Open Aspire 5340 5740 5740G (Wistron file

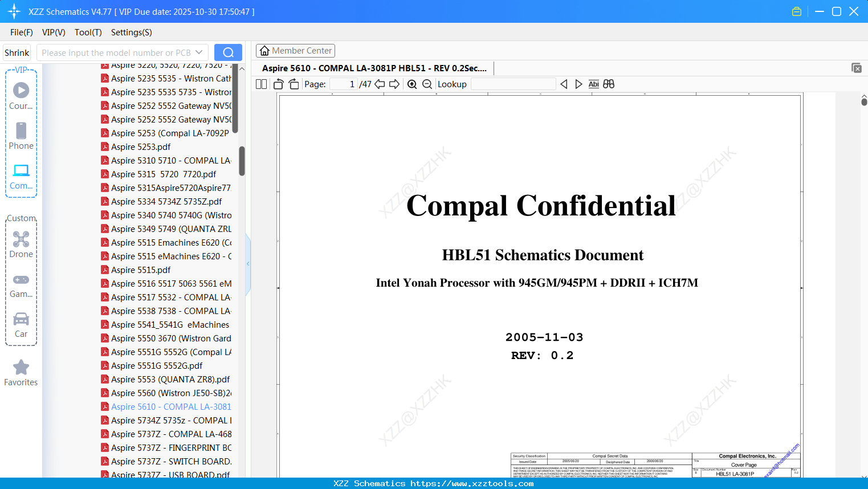pyautogui.click(x=166, y=215)
